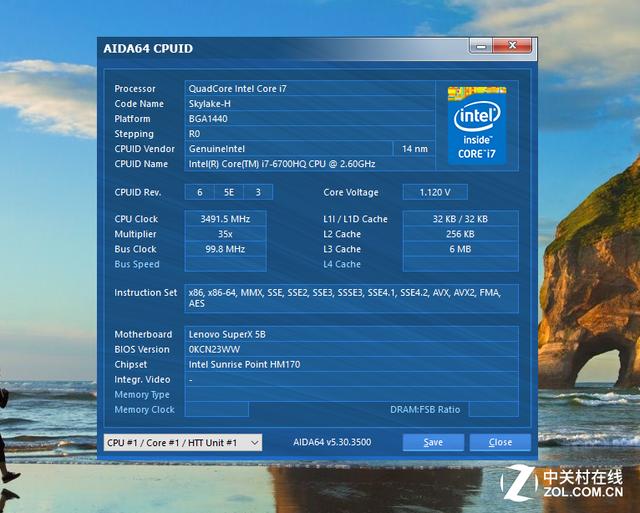Click the BIOS version '0KCN23WW'
Viewport: 640px width, 513px height.
click(x=214, y=349)
